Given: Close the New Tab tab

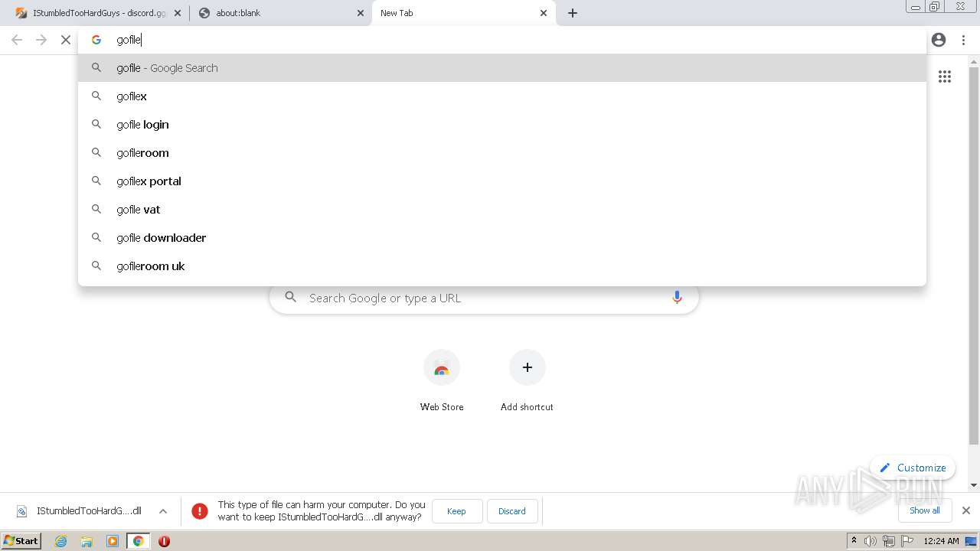Looking at the screenshot, I should 544,13.
